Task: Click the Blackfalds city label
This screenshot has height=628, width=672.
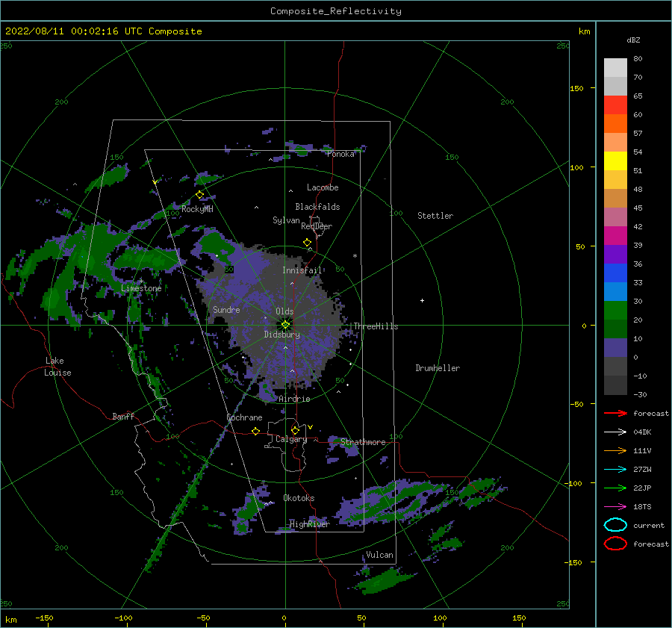Action: click(x=317, y=207)
